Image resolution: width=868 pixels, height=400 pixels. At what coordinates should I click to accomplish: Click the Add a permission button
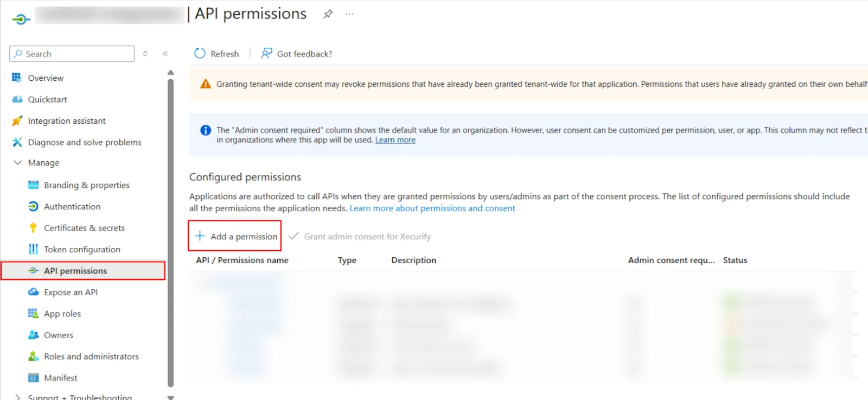tap(234, 236)
